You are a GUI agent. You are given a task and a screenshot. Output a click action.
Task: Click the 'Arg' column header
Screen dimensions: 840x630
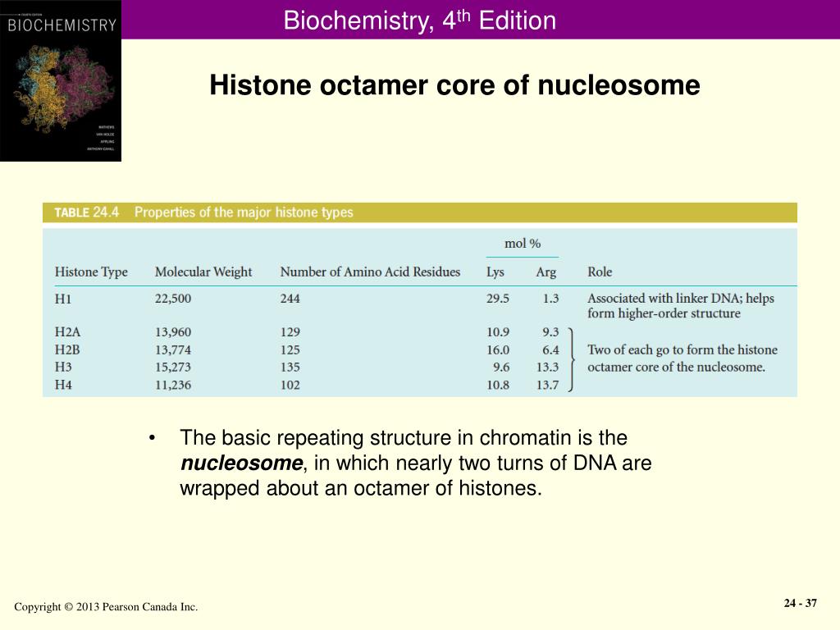tap(546, 272)
